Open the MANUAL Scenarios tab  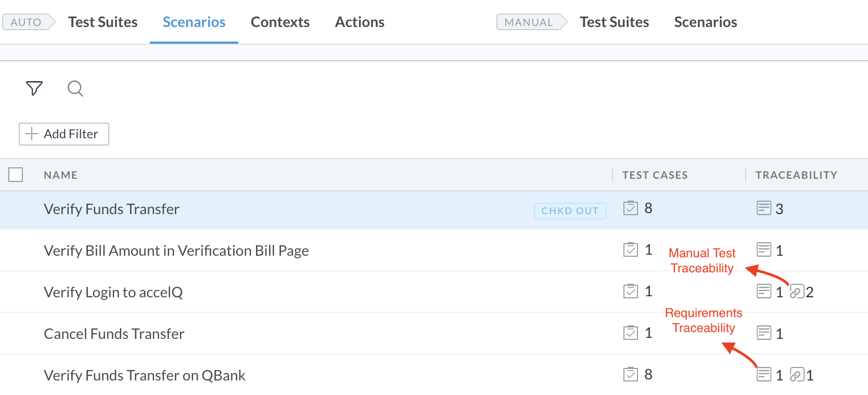(706, 22)
